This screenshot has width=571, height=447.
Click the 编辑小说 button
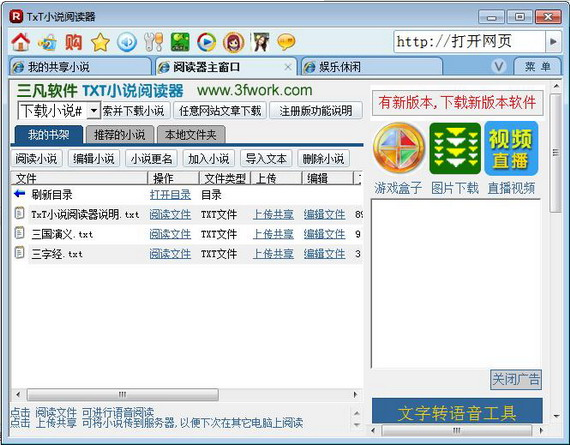(94, 159)
